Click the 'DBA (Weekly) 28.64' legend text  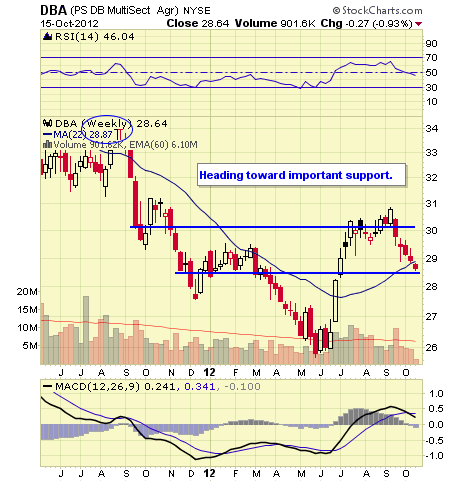(x=111, y=123)
